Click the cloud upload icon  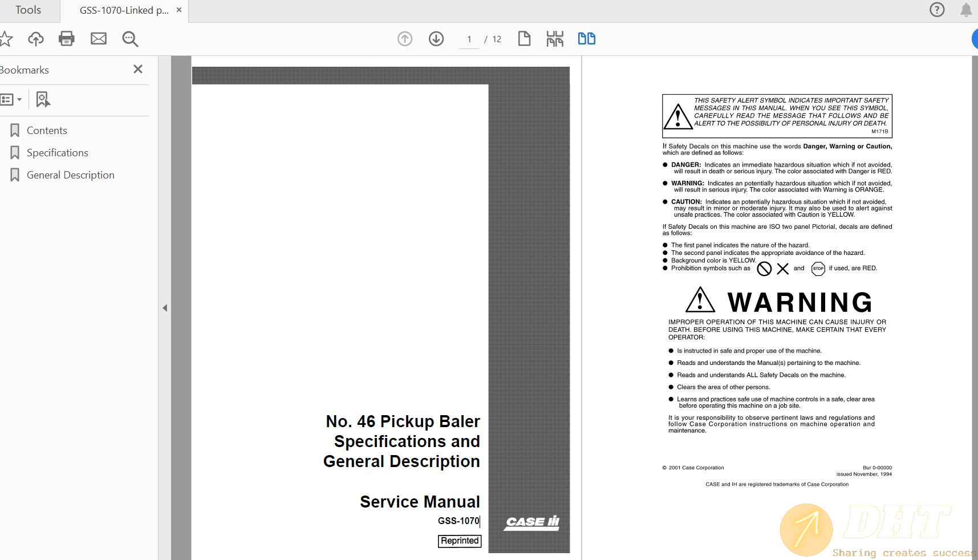click(x=36, y=39)
